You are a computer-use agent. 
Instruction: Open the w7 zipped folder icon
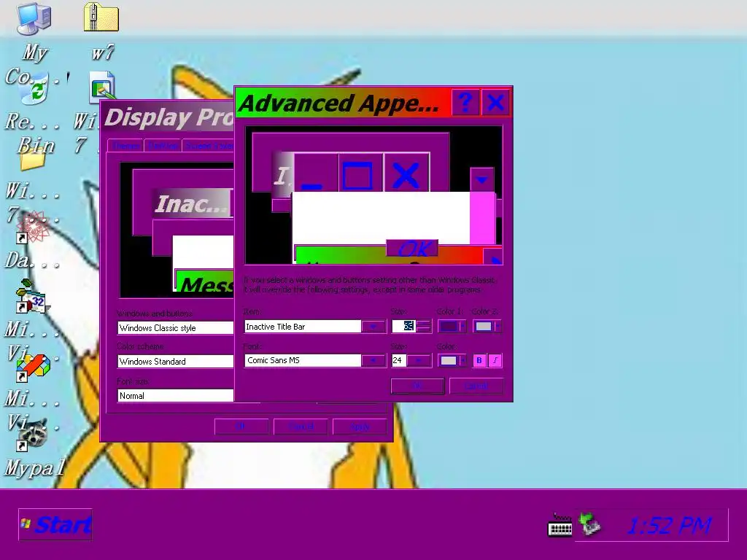[x=101, y=18]
